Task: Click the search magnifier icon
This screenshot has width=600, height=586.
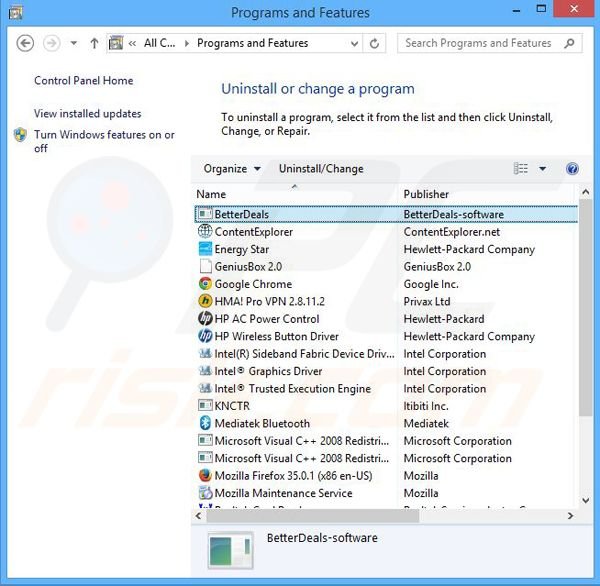Action: point(569,43)
